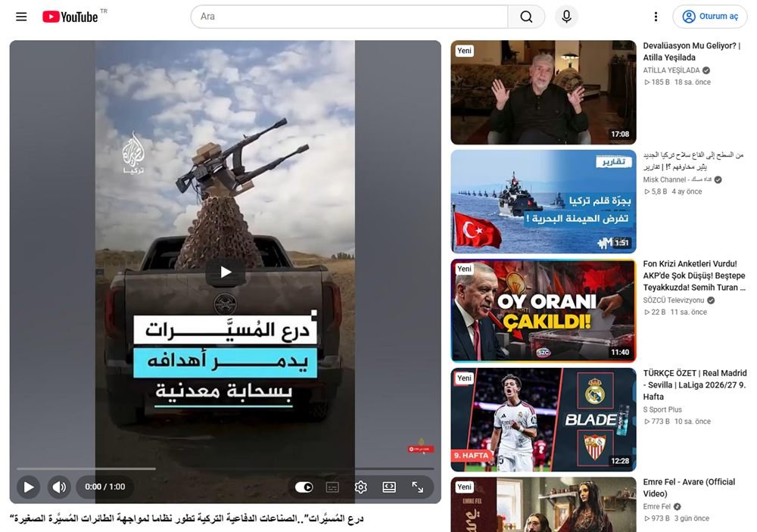This screenshot has height=532, width=757.
Task: Open Devalüasyon Mu Geliyor video thumbnail
Action: tap(543, 92)
